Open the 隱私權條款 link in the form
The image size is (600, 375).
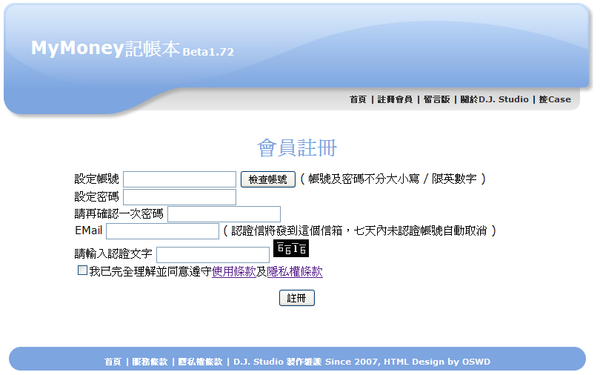click(x=295, y=272)
